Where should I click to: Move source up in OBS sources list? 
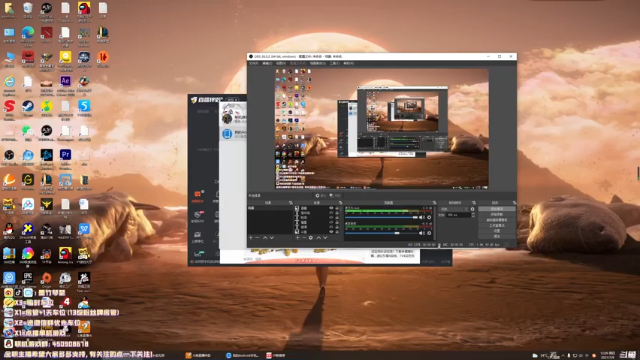click(319, 238)
